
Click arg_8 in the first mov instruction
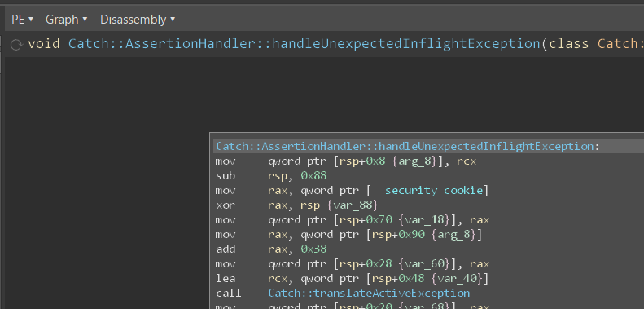click(416, 161)
